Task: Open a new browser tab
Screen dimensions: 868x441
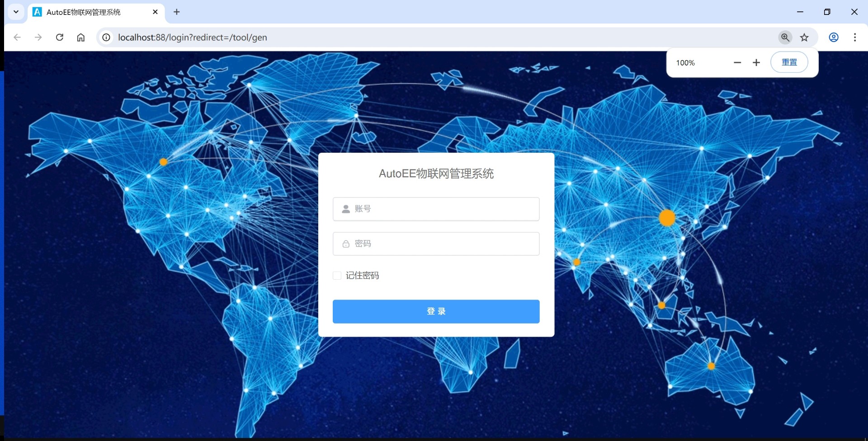Action: point(177,12)
